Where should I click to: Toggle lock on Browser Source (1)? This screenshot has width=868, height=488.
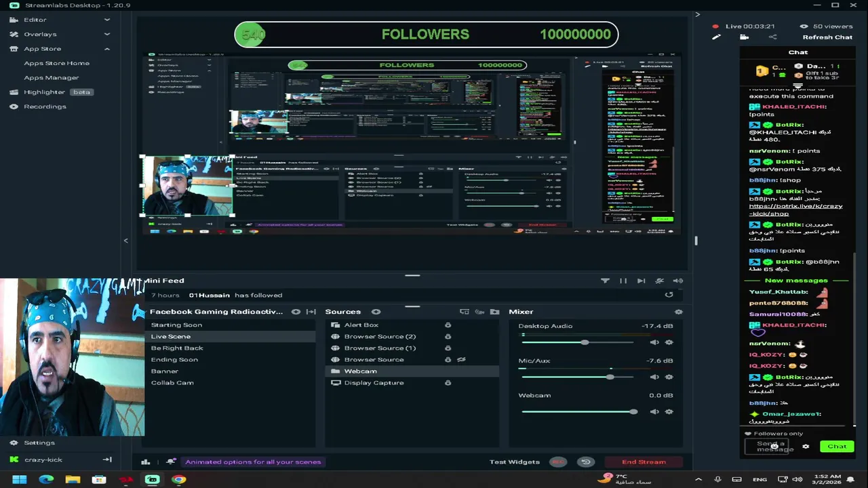coord(448,348)
